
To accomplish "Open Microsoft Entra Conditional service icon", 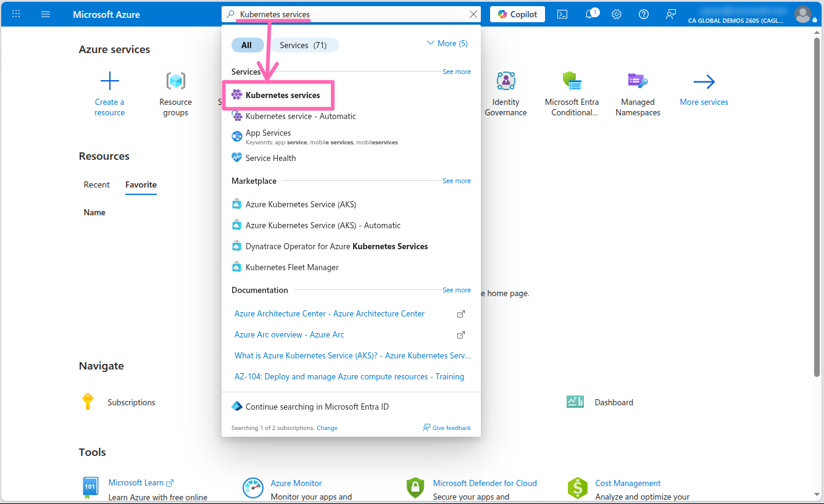I will tap(572, 81).
